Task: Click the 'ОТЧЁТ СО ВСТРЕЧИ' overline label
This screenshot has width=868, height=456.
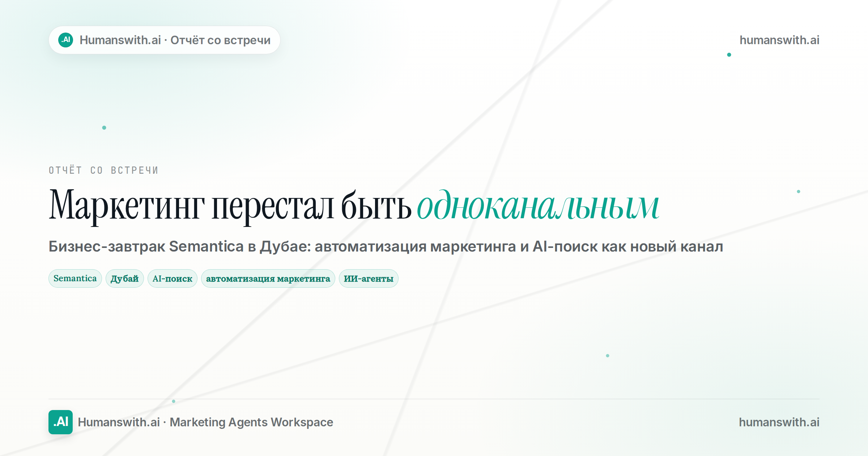Action: pos(104,170)
